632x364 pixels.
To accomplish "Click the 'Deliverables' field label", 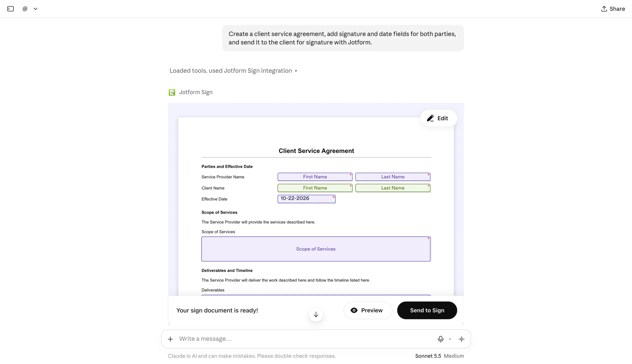I will 213,290.
